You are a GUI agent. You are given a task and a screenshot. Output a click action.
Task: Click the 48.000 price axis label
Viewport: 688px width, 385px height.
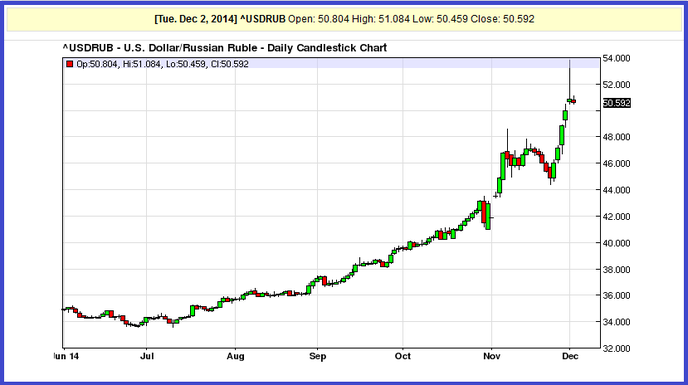616,137
